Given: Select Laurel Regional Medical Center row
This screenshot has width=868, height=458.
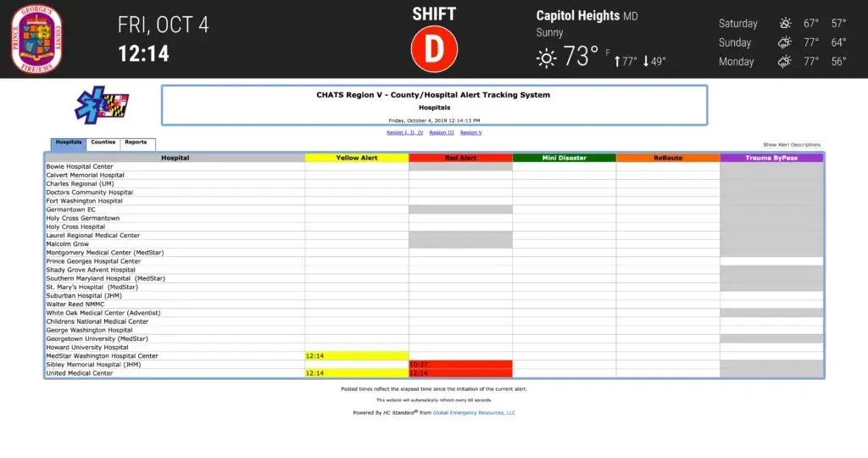Looking at the screenshot, I should [434, 236].
